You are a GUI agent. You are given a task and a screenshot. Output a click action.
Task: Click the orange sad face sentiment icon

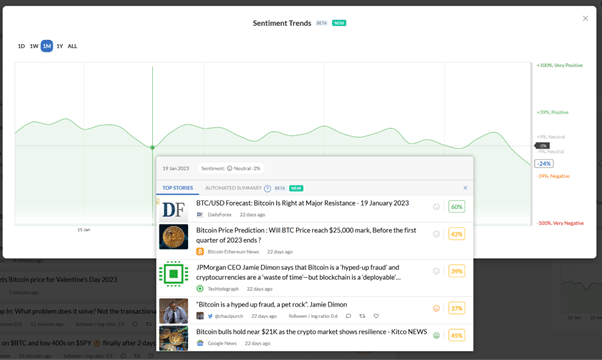pyautogui.click(x=436, y=308)
